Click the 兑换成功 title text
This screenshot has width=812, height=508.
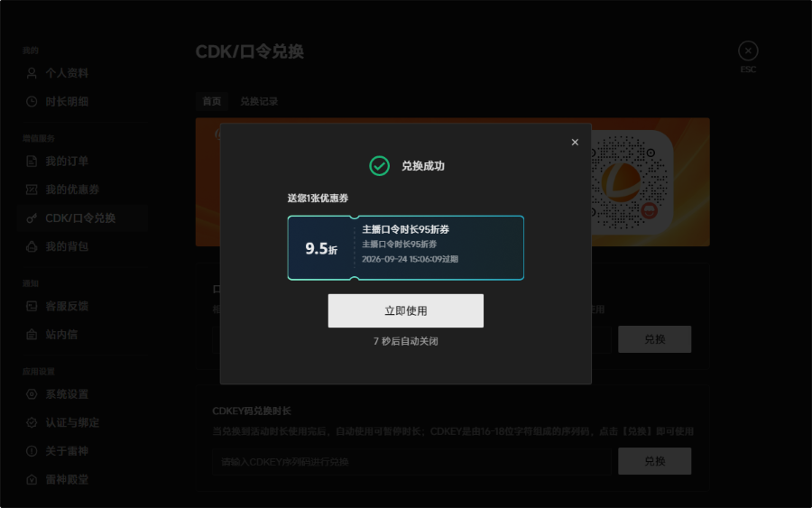[423, 166]
